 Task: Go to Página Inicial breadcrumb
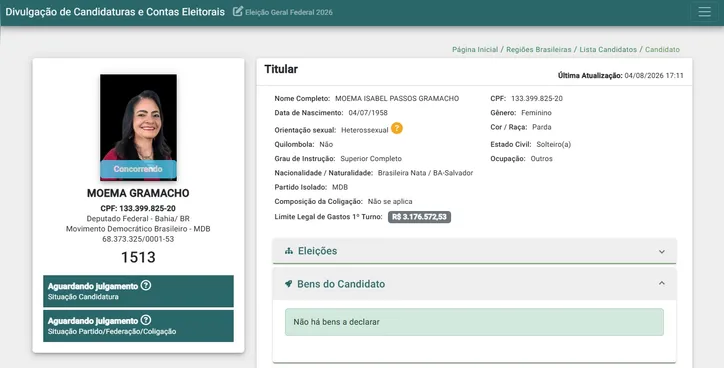coord(475,49)
